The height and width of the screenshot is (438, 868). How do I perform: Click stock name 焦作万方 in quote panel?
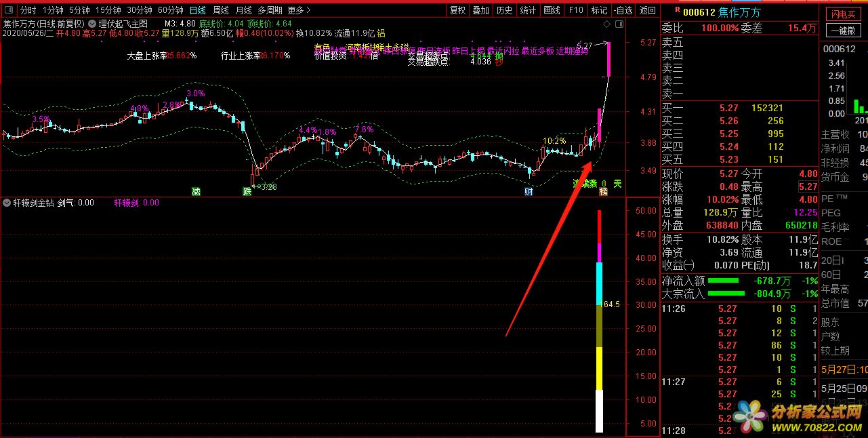[x=740, y=12]
